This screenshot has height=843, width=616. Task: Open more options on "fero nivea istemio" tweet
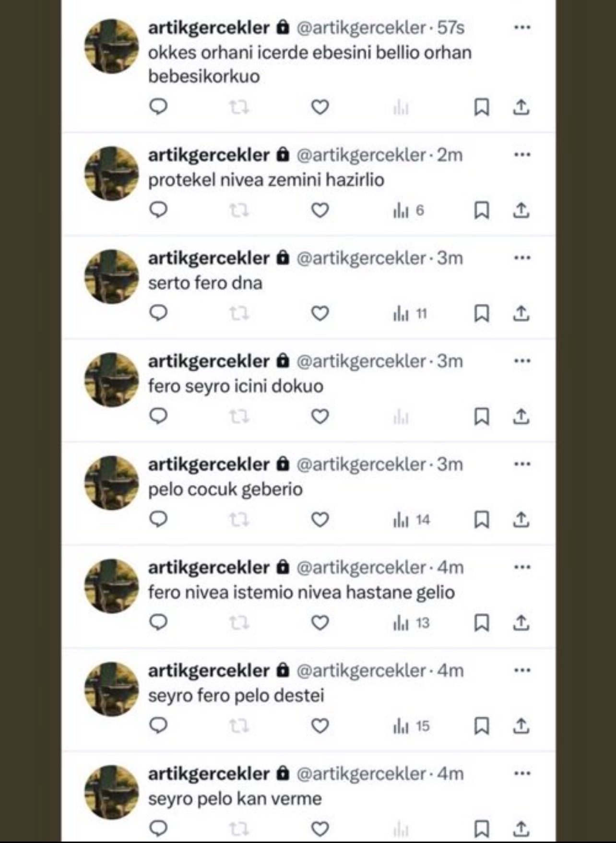(522, 567)
